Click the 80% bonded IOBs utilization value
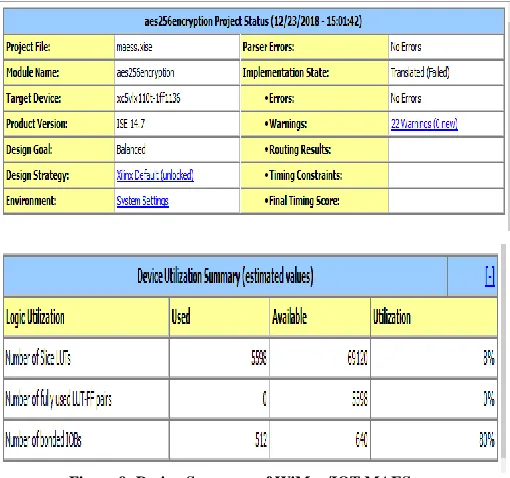Screen dimensions: 510x478 point(487,440)
